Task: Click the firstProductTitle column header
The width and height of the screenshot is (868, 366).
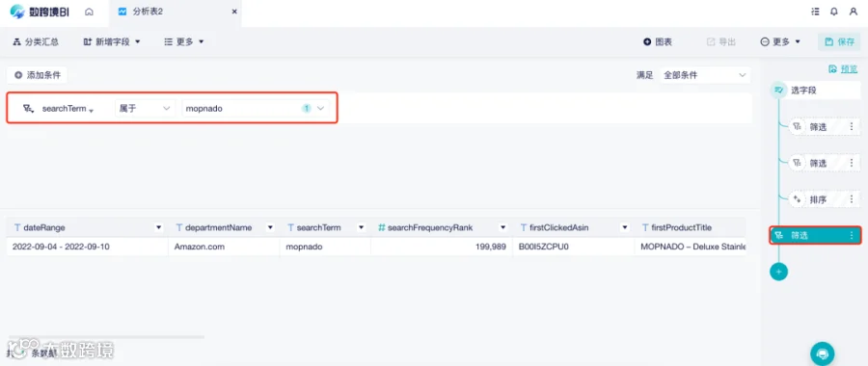Action: [690, 227]
